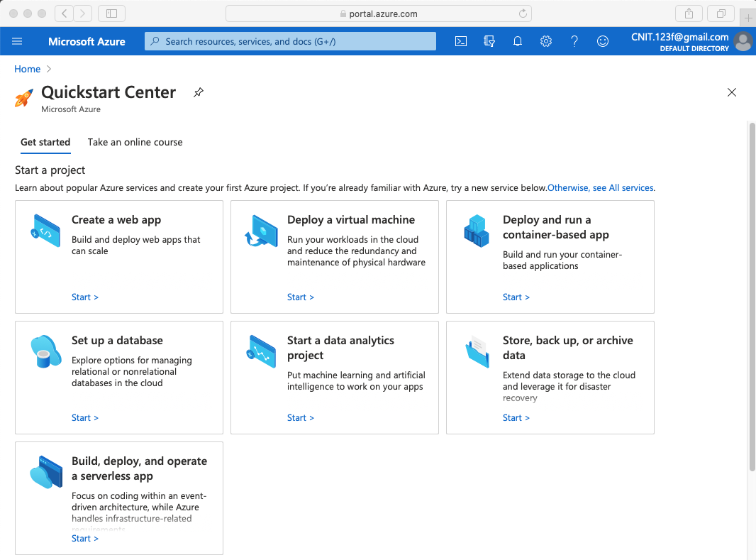Click Start under Deploy a virtual machine
This screenshot has width=756, height=560.
click(x=301, y=297)
